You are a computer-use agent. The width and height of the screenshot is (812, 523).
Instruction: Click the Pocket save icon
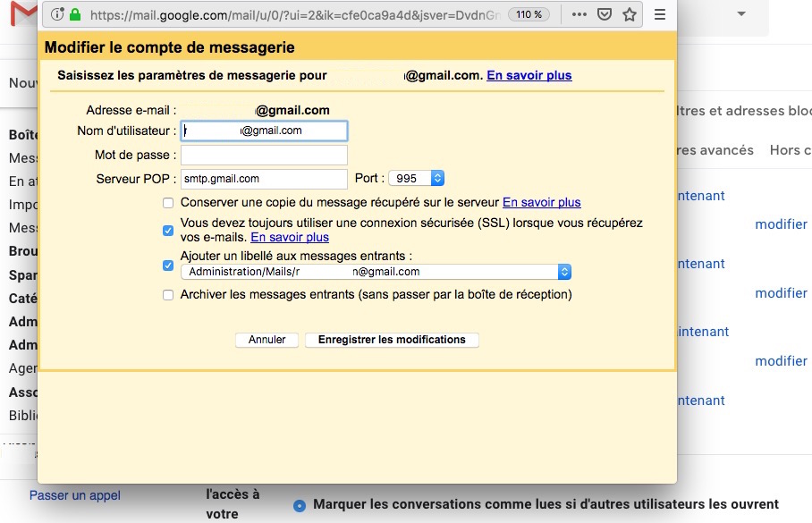[x=605, y=14]
